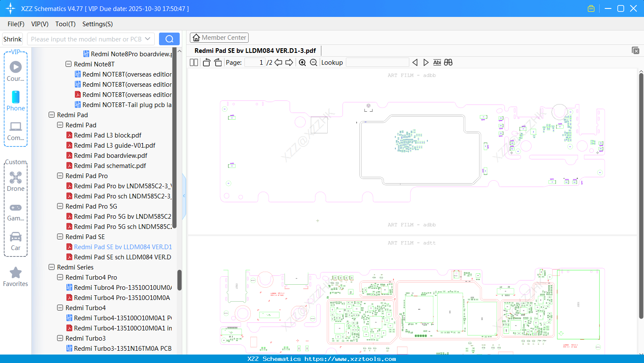Collapse the Redmi Pad Pro 5G node

60,206
